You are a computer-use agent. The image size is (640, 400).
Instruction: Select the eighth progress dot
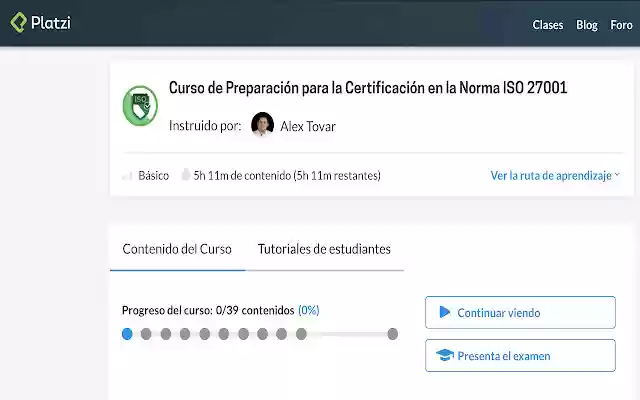point(262,334)
